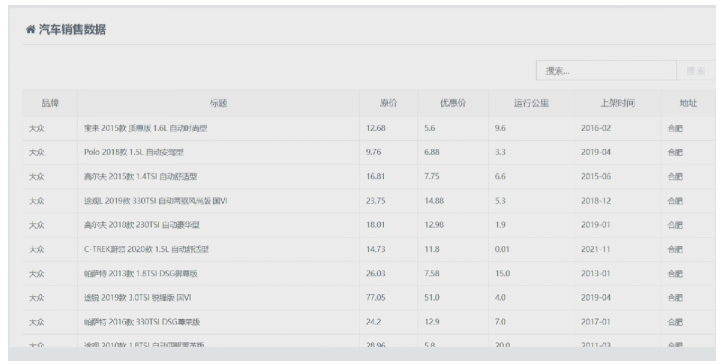Click the 标题 column header
726x364 pixels.
219,103
